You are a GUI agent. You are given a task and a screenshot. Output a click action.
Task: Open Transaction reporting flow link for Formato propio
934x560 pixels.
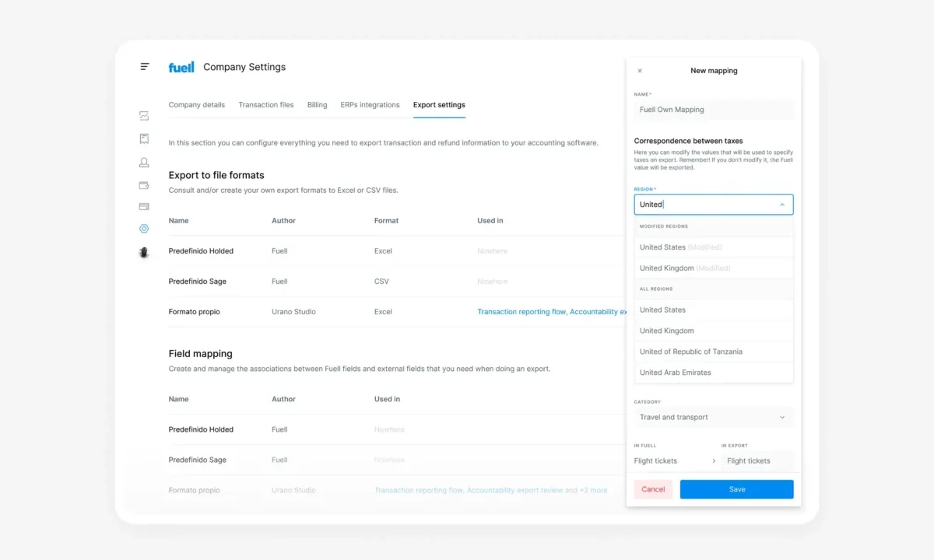(521, 312)
